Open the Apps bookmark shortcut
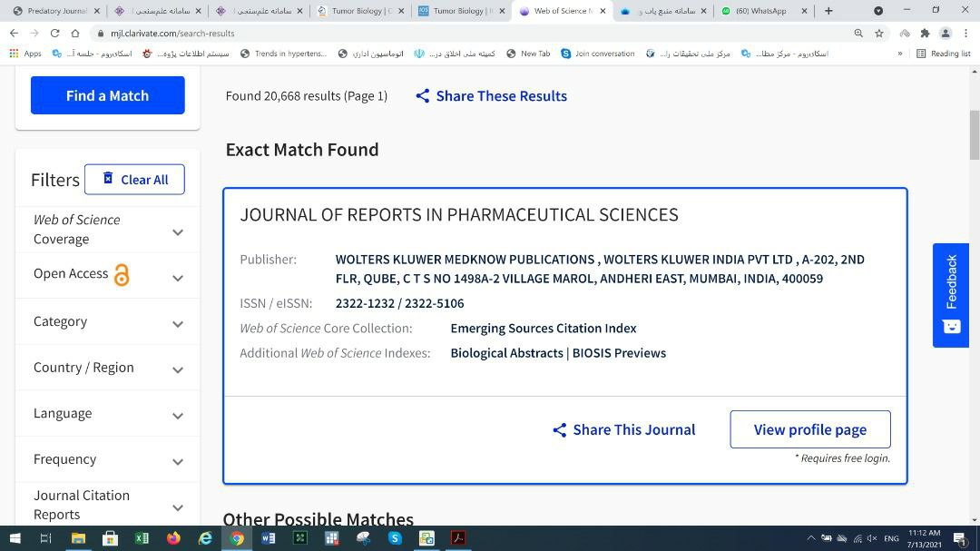This screenshot has height=551, width=980. point(25,54)
